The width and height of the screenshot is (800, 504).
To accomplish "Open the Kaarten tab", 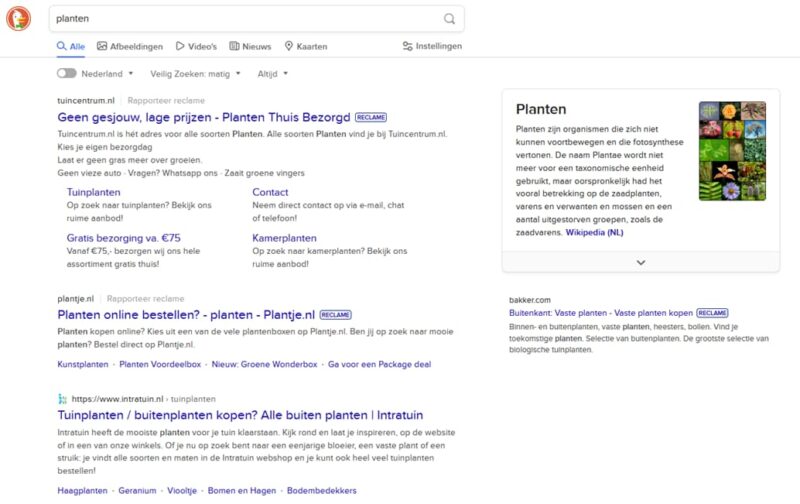I will pyautogui.click(x=306, y=46).
